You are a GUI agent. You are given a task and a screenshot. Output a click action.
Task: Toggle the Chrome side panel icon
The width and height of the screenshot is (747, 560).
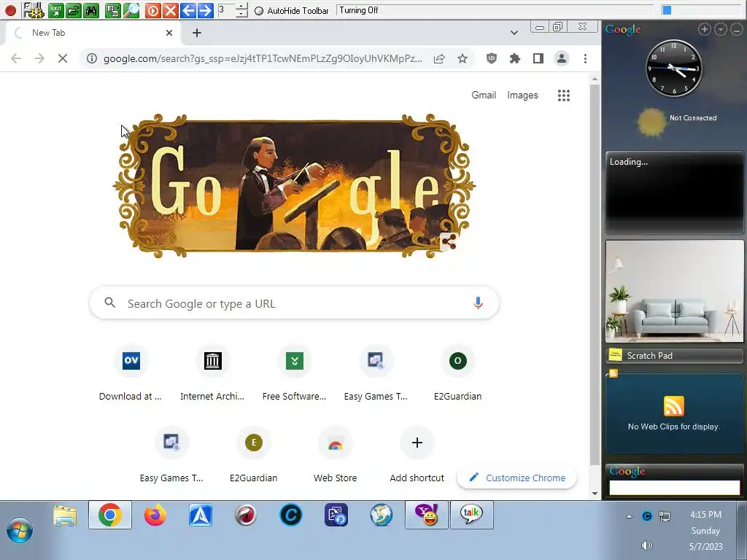pos(538,58)
